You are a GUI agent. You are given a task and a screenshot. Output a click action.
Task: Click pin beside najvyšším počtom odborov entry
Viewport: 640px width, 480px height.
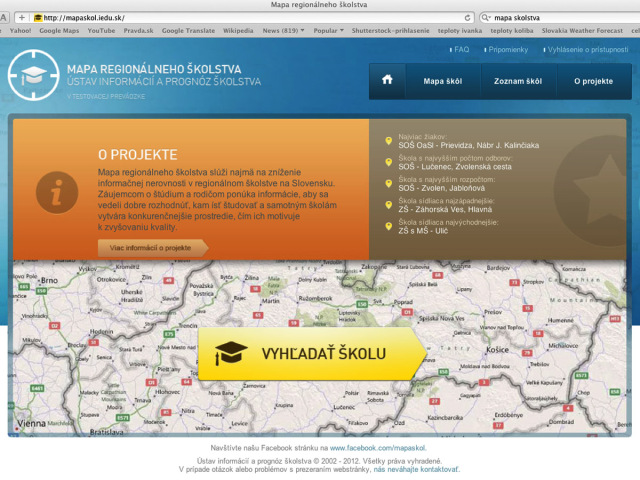[389, 162]
